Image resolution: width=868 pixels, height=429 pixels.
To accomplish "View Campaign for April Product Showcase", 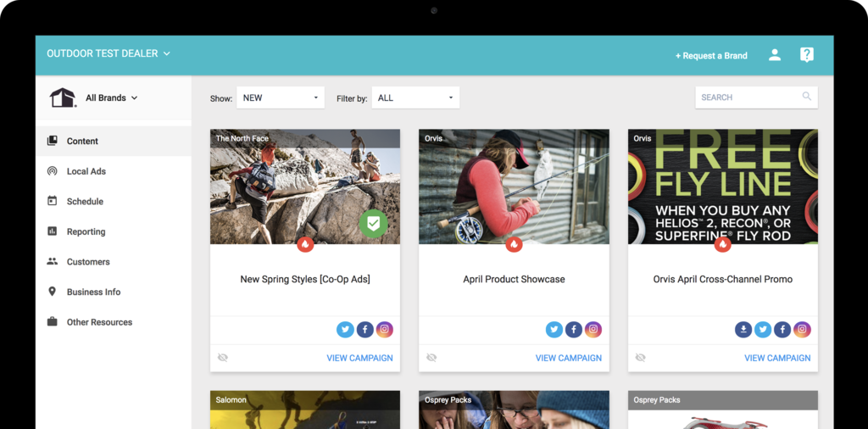I will click(x=569, y=358).
